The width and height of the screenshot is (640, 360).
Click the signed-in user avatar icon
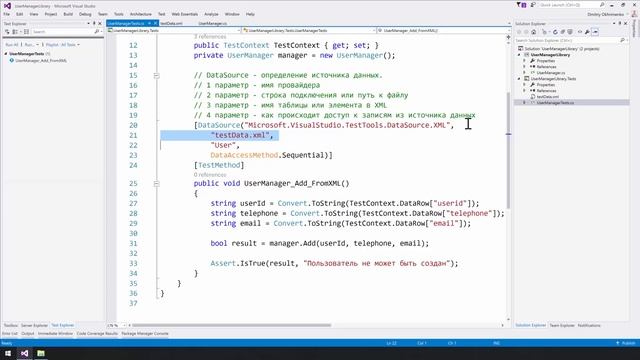634,14
